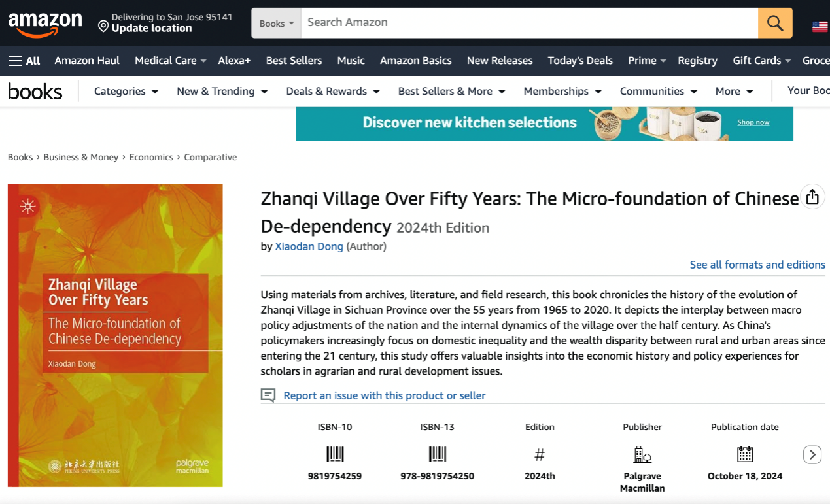The height and width of the screenshot is (504, 830).
Task: Open the Memberships dropdown
Action: (x=562, y=92)
